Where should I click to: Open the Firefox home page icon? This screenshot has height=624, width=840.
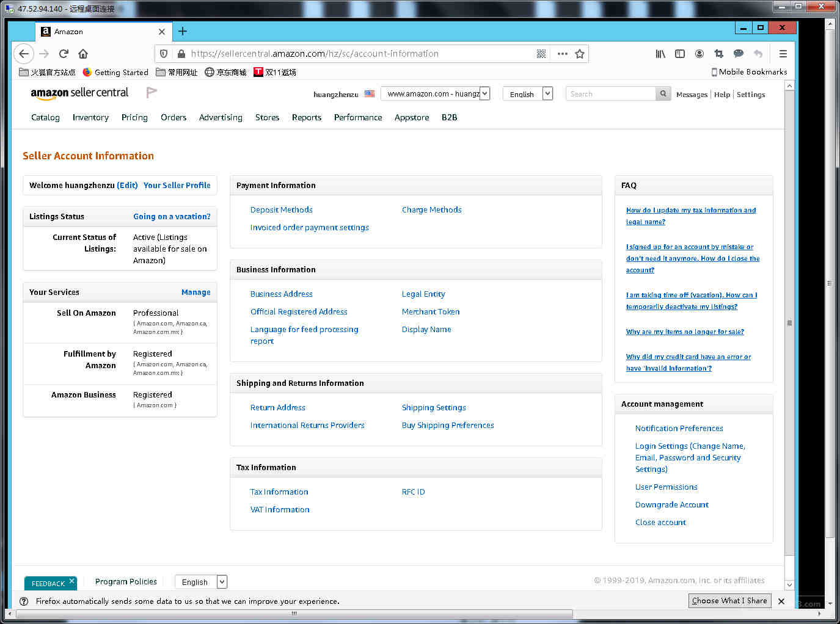[x=83, y=54]
